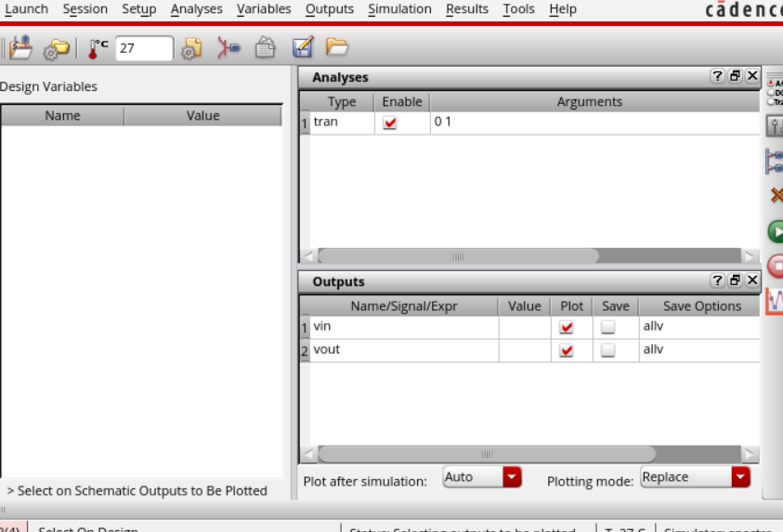Click Outputs panel scroll right arrow
Viewport: 783px width, 532px height.
point(749,454)
